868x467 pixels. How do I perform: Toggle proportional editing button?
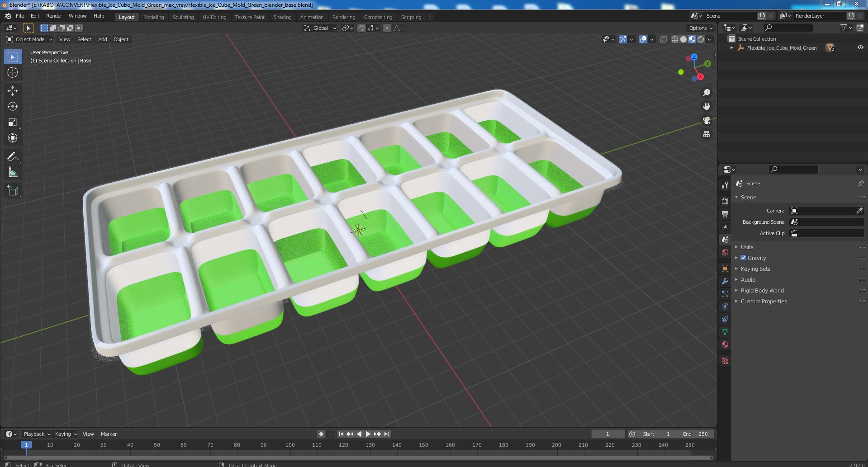387,28
